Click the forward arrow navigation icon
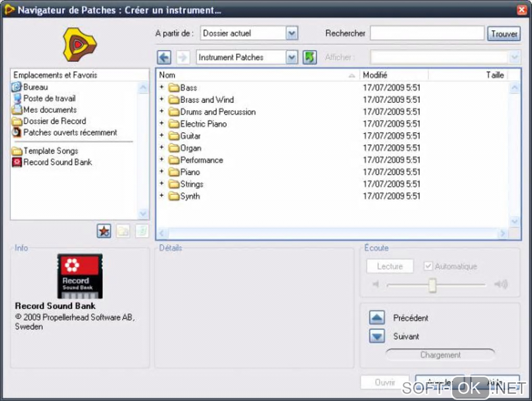 [x=183, y=57]
